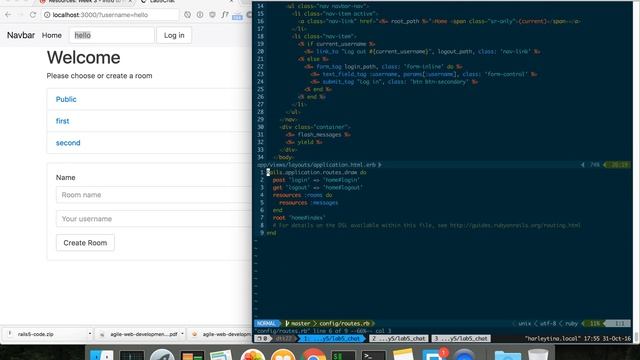Open dropdown arrow for rails5-code.zip download
Screen dimensions: 640x360
[x=90, y=334]
